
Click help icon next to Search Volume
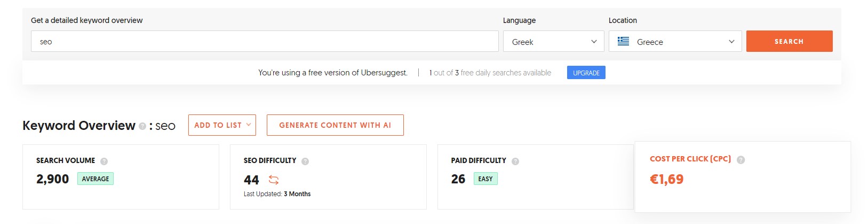click(104, 161)
